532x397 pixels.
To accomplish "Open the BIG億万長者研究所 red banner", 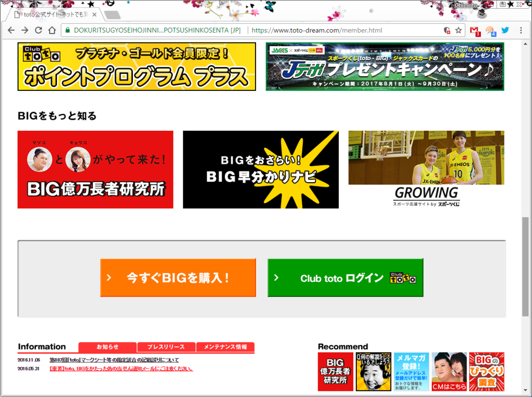I will (96, 170).
